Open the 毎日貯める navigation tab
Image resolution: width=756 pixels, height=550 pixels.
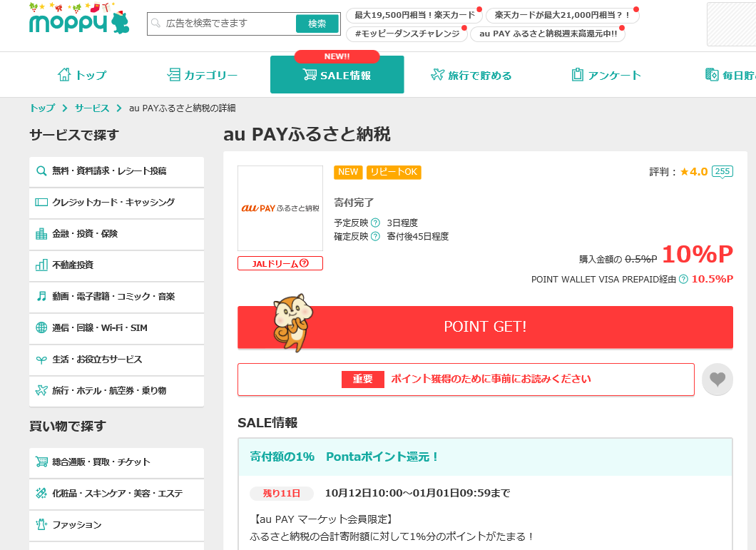tap(730, 75)
